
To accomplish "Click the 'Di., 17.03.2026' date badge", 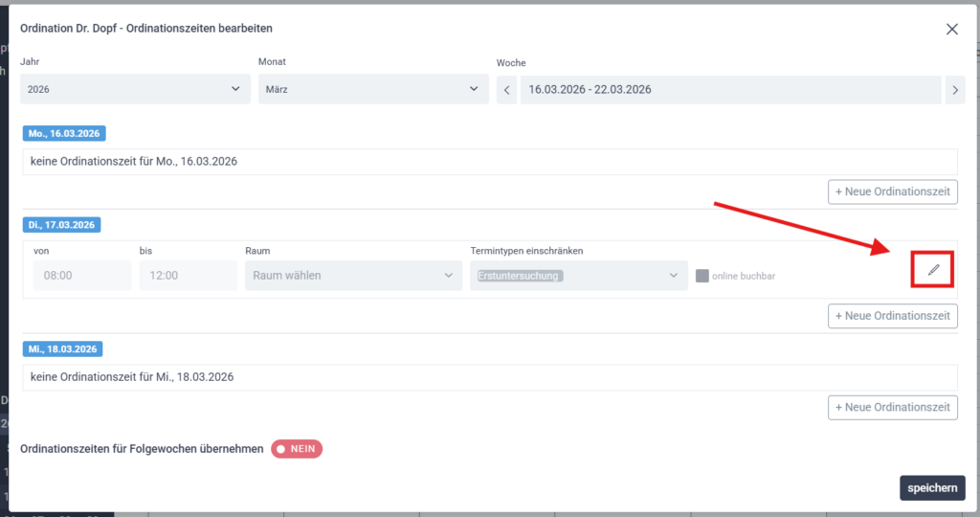I will [61, 225].
